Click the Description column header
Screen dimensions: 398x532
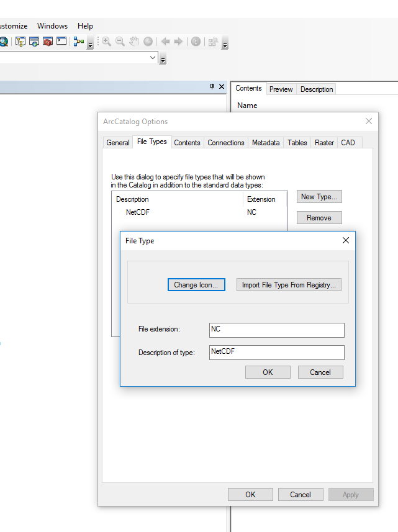pyautogui.click(x=178, y=199)
